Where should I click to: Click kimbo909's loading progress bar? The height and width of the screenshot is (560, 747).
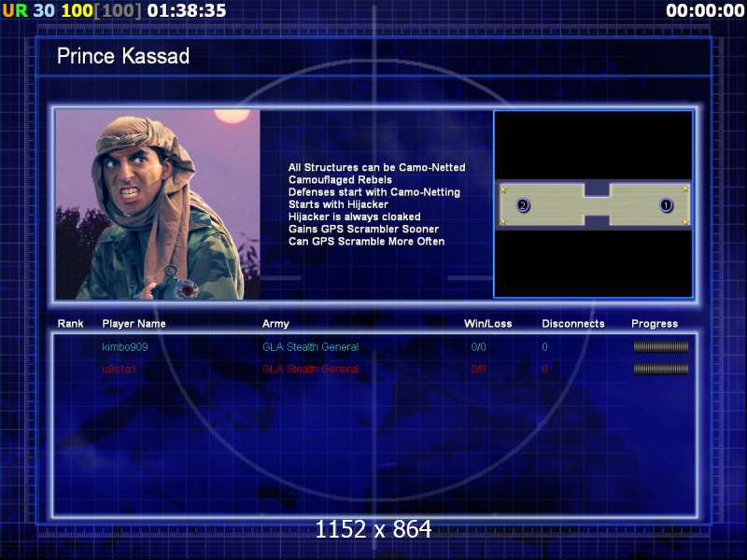point(660,346)
